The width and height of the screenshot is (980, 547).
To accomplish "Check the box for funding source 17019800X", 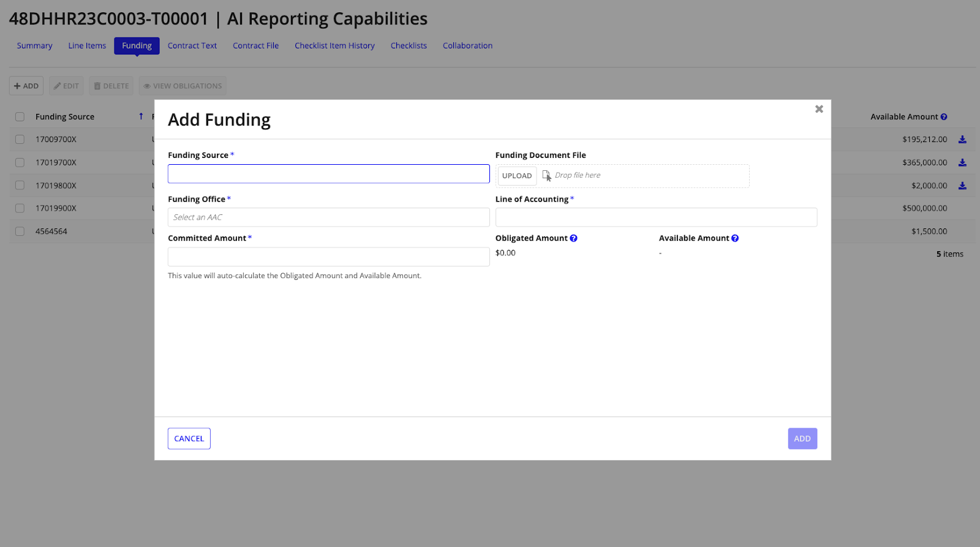I will [20, 186].
